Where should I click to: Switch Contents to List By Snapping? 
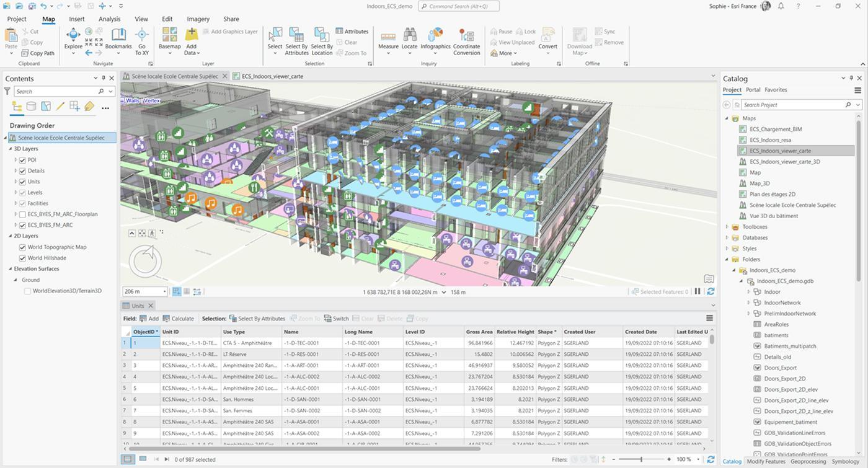(74, 107)
